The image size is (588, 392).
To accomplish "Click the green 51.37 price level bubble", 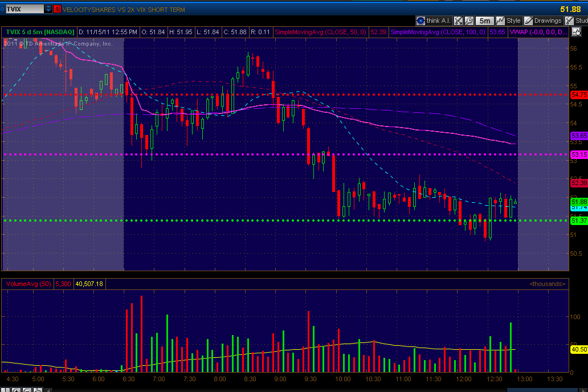I will 579,220.
